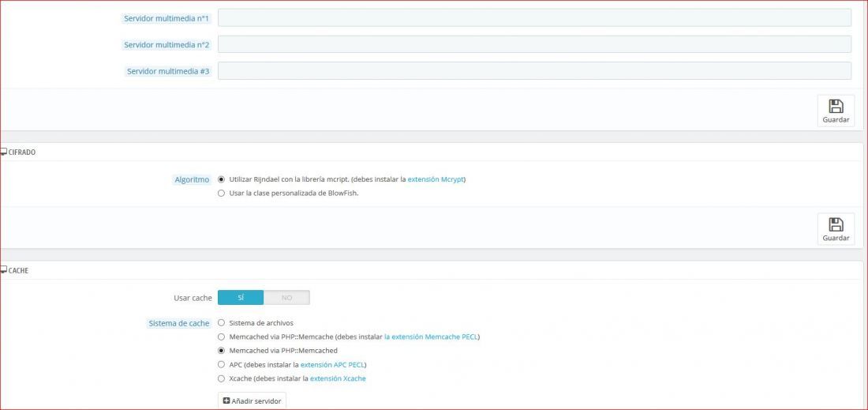Open the extensión Xcache link
Screen dimensions: 868x410
pos(338,378)
